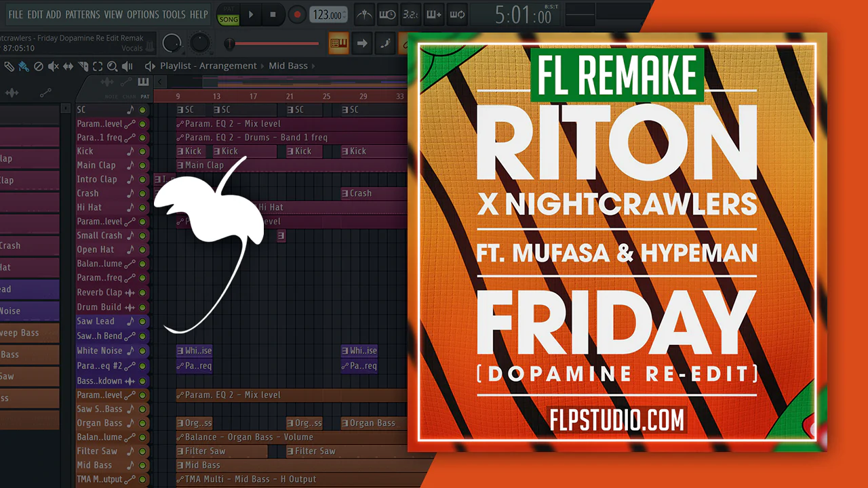Click the Kick note icon in picker
This screenshot has height=488, width=868.
click(130, 151)
